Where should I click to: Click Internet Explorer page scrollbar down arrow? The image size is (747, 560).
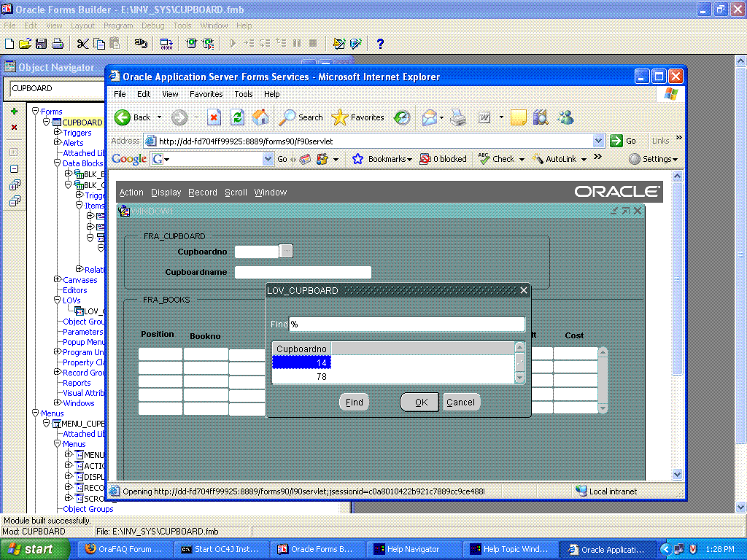(x=677, y=474)
